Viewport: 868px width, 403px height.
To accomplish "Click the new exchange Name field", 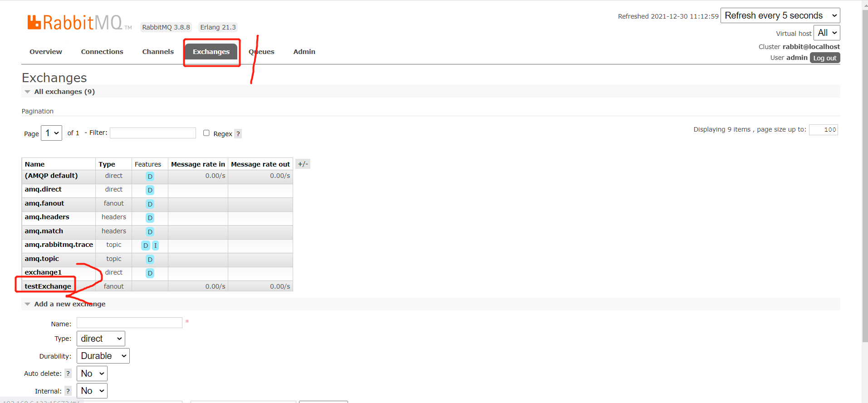I will [x=129, y=323].
